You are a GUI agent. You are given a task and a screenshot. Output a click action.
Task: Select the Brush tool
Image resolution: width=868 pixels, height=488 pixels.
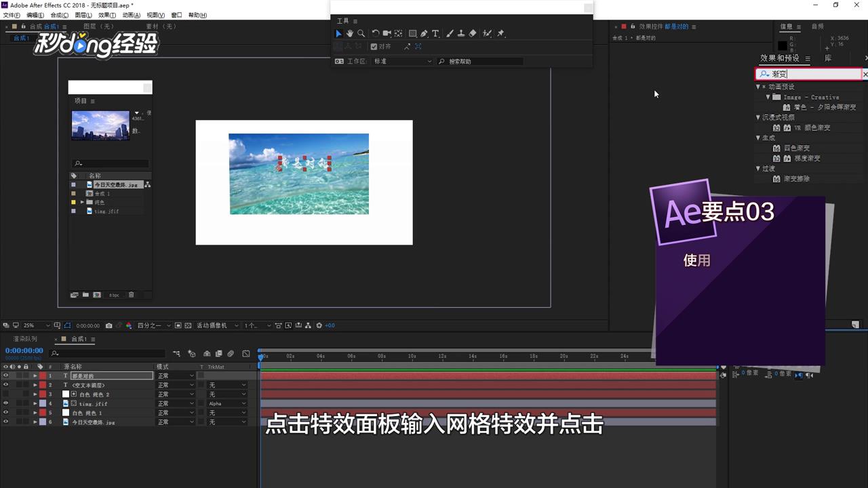[x=450, y=33]
